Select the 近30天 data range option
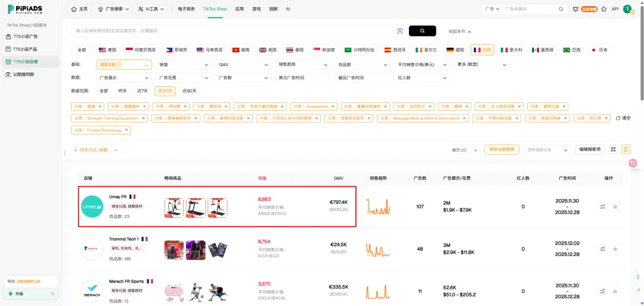Screen dimensions: 644x306 (165, 90)
